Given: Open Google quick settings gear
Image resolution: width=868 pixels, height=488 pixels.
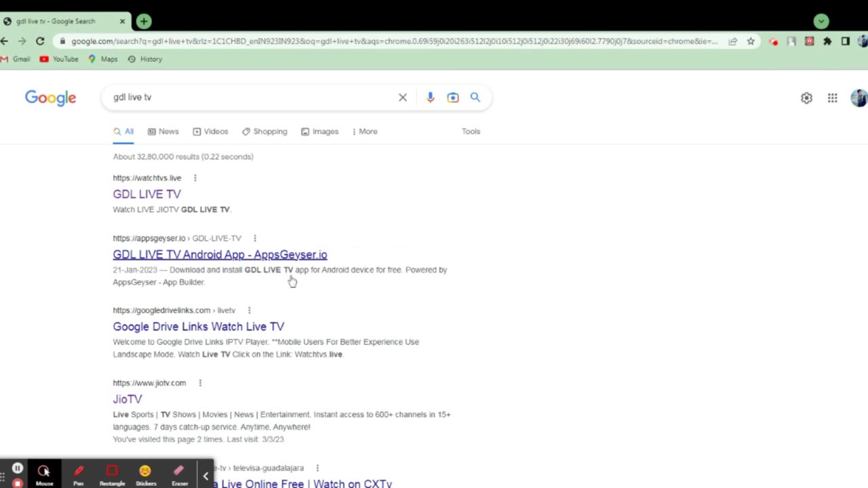Looking at the screenshot, I should [806, 98].
